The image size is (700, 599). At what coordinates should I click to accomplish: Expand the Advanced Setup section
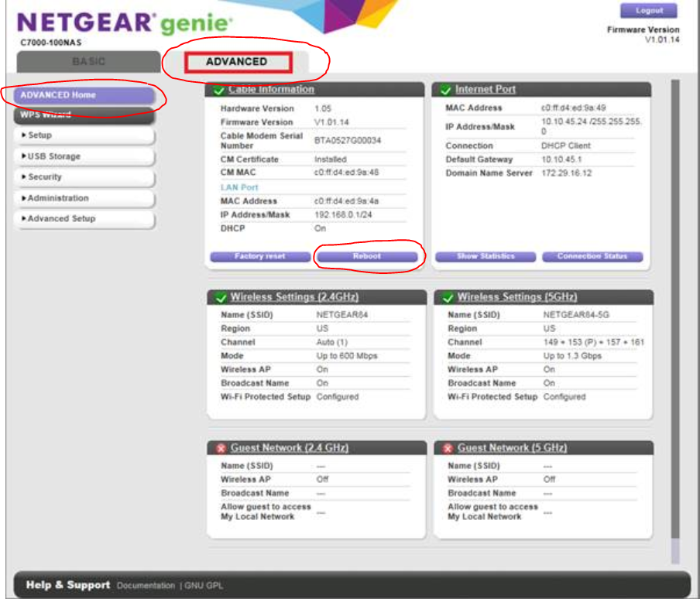(x=85, y=219)
